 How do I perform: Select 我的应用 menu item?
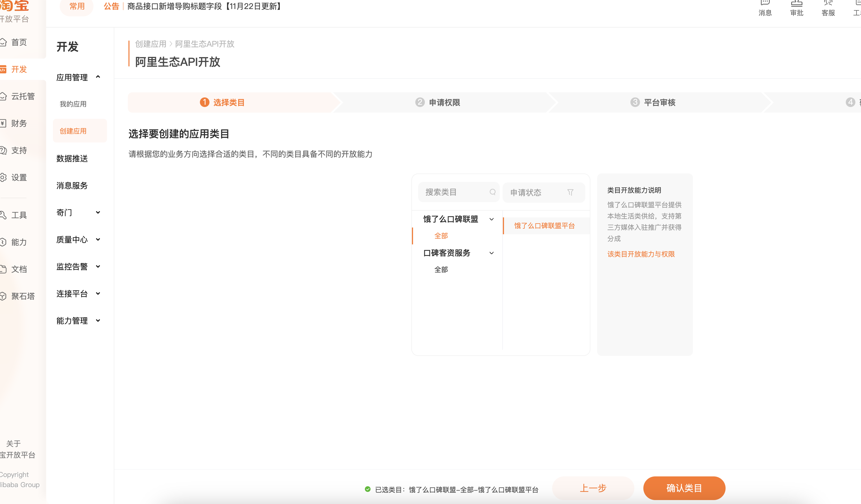pos(73,104)
